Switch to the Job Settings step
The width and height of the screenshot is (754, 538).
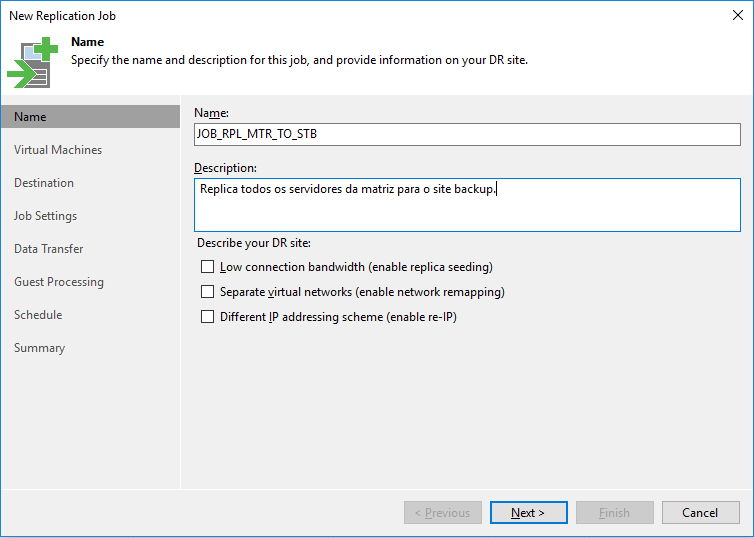pos(45,216)
